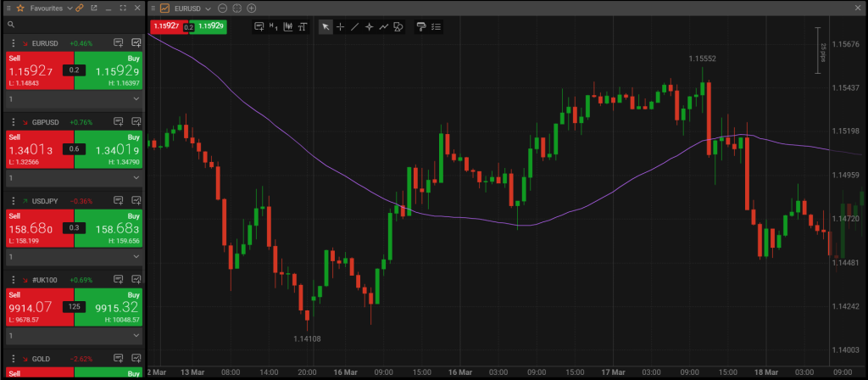Select the text annotation tool
The height and width of the screenshot is (380, 868).
coord(303,26)
